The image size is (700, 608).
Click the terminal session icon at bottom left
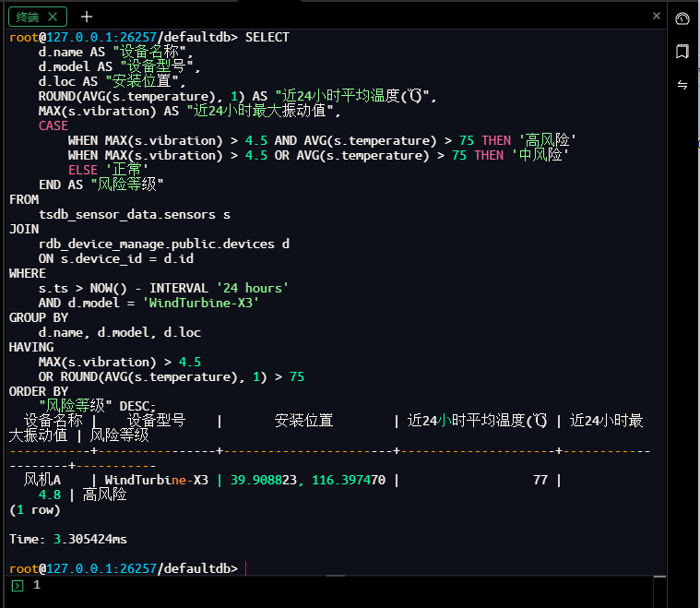click(x=18, y=586)
